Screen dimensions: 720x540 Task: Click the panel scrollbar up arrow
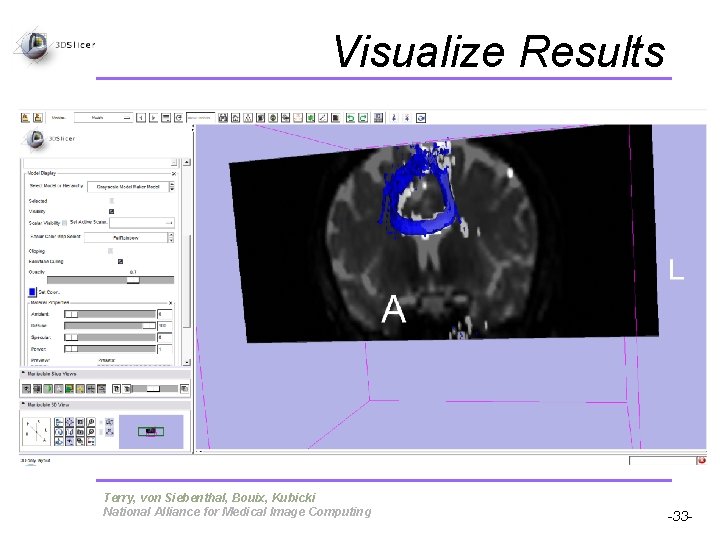pos(186,162)
